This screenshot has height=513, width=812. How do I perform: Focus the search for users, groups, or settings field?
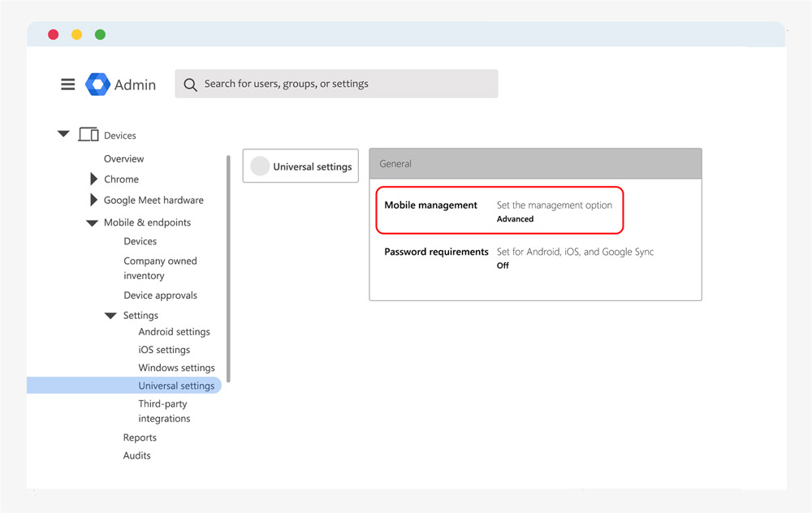336,84
